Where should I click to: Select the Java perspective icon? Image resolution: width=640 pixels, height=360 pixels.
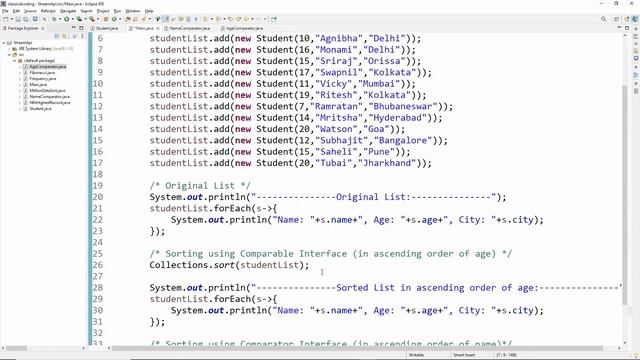[635, 19]
